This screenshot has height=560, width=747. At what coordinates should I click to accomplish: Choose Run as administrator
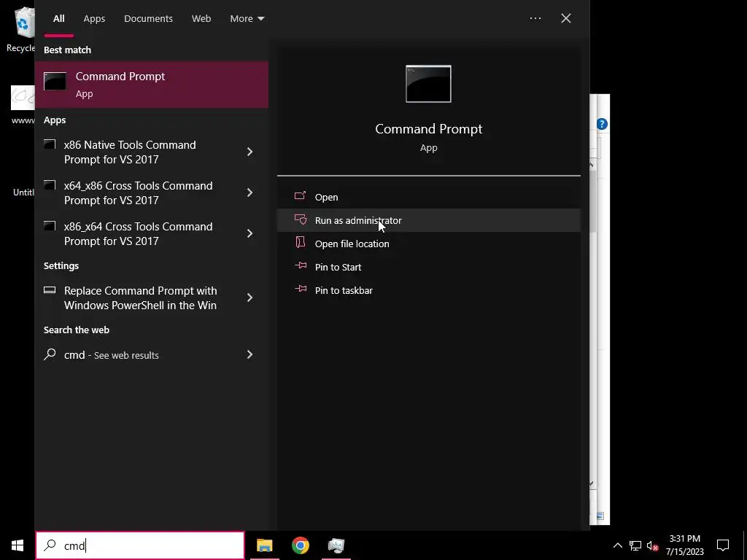429,220
